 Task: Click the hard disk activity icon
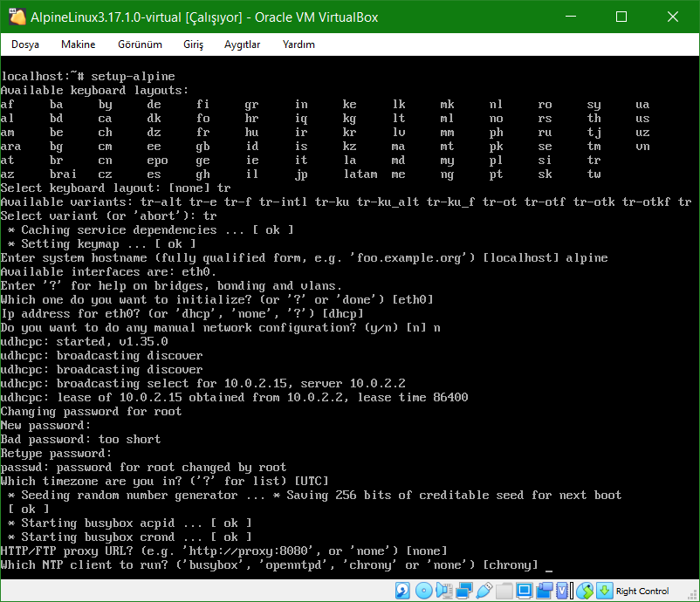coord(402,591)
